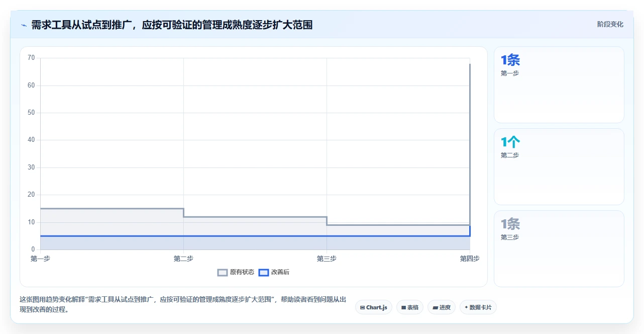Click the 30 y-axis value
Screen dimensions: 644x334
tap(31, 168)
